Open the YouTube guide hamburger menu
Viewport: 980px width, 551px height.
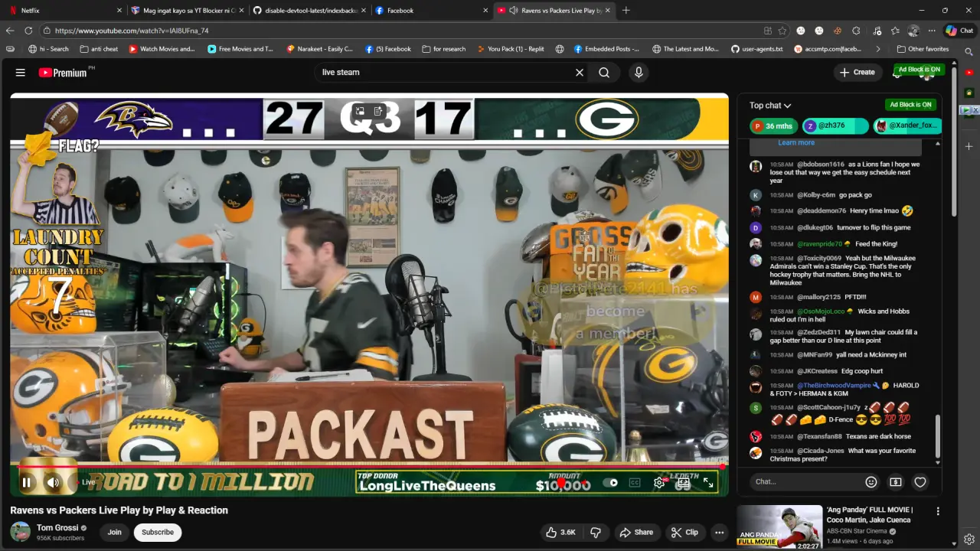pos(21,73)
